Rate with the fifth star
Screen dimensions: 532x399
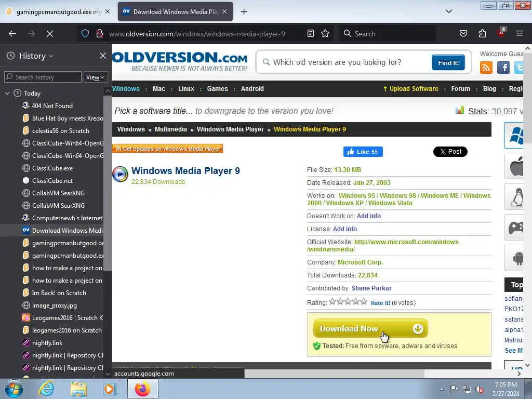(364, 301)
